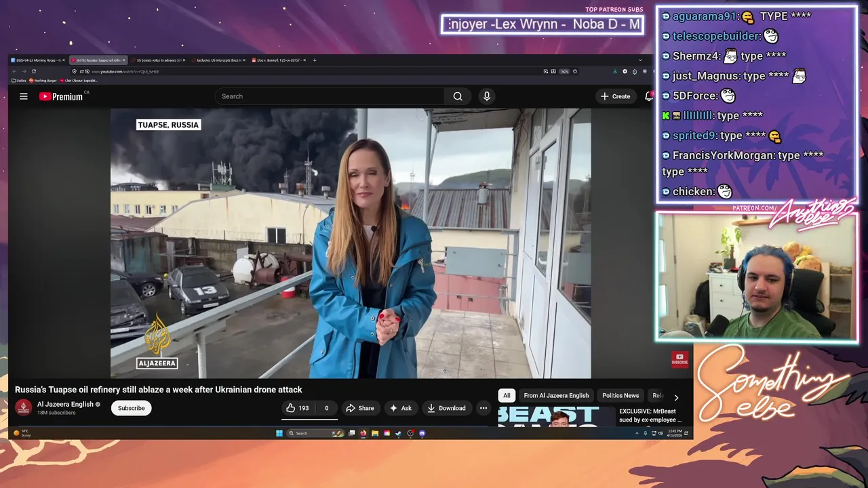Screen dimensions: 868x488
Task: Open the Nothing Burger bookmark
Action: (x=43, y=80)
